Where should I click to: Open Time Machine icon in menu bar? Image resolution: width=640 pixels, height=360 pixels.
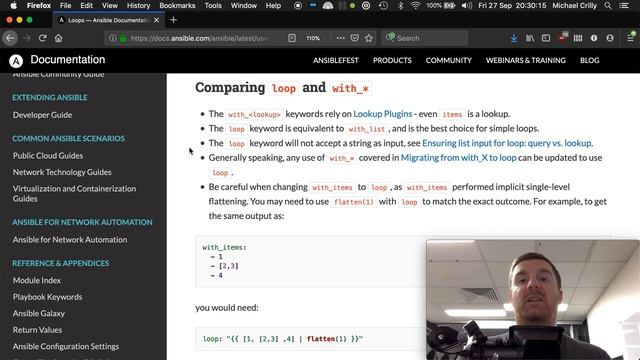point(383,6)
